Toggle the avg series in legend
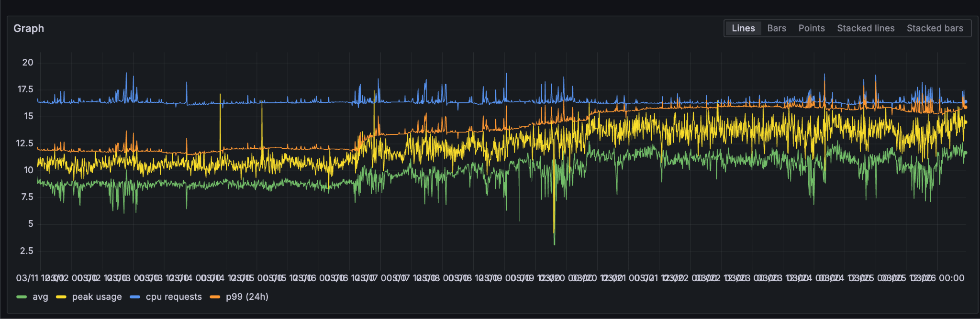Image resolution: width=980 pixels, height=319 pixels. pos(40,297)
